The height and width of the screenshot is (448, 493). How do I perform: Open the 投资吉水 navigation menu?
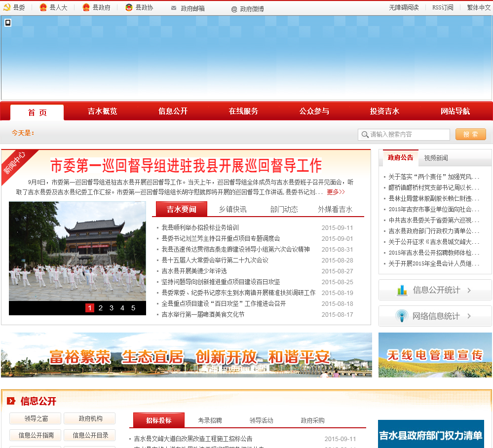(x=384, y=111)
